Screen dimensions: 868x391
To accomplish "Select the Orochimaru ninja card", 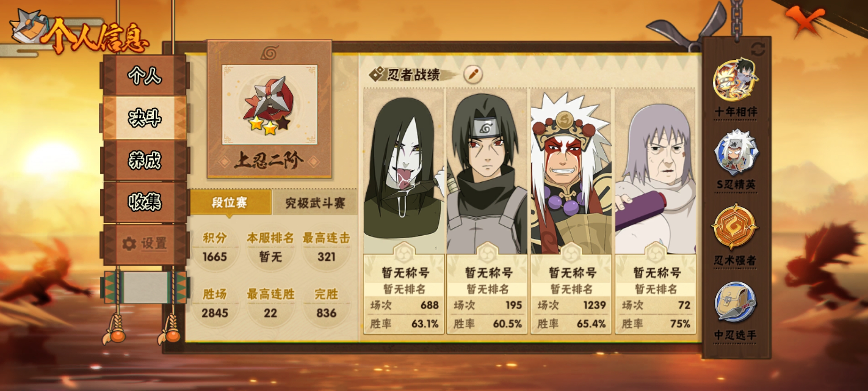I will point(404,211).
